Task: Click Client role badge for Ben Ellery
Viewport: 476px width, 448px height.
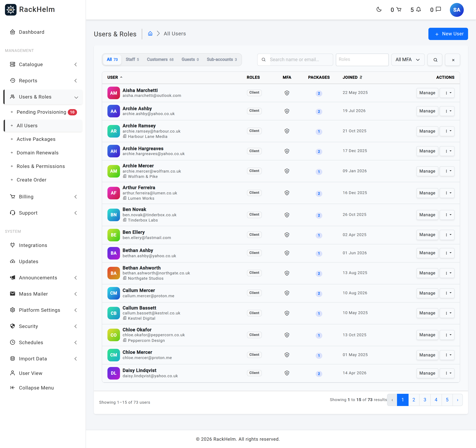Action: (254, 235)
